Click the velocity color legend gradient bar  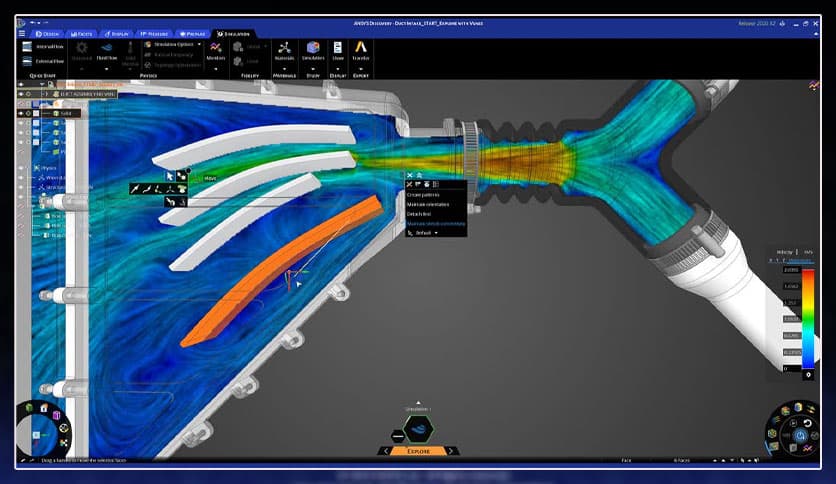click(808, 319)
